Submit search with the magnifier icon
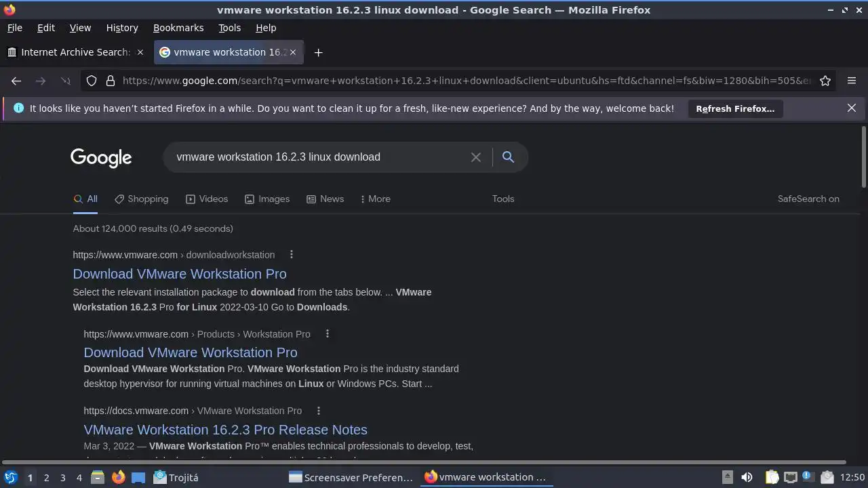The width and height of the screenshot is (868, 488). [508, 157]
